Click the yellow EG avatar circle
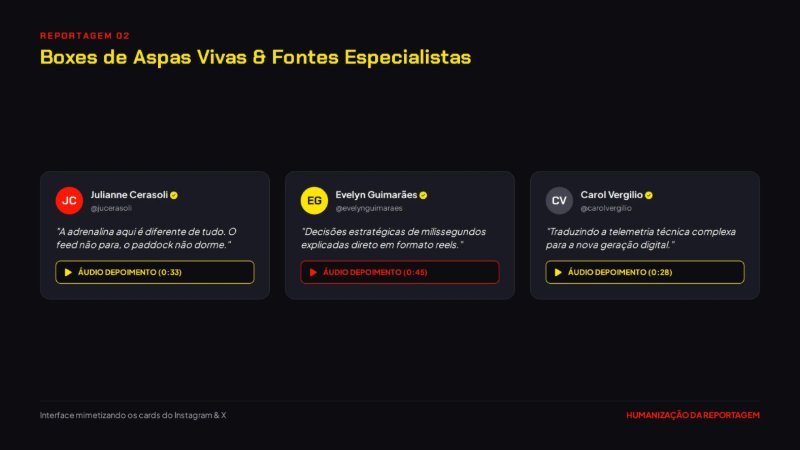The width and height of the screenshot is (800, 450). [314, 201]
